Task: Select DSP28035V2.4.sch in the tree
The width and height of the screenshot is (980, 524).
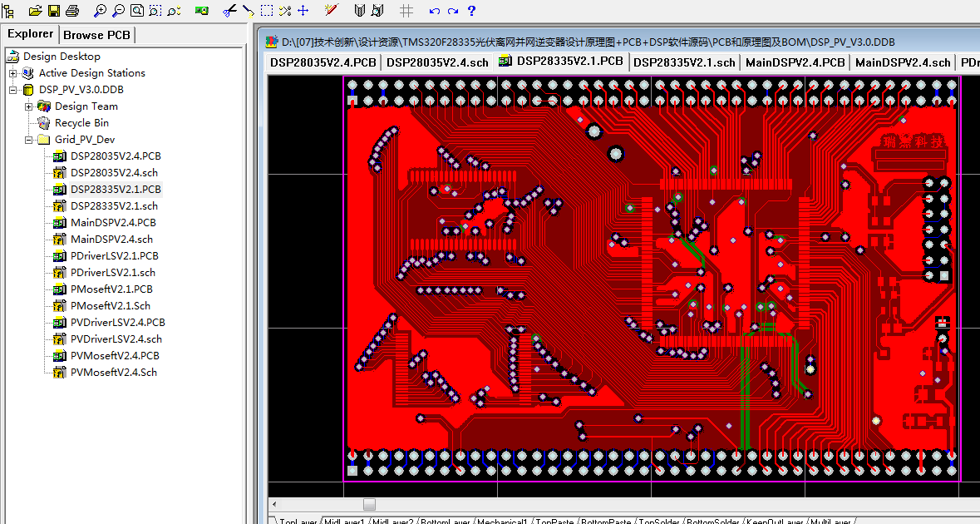Action: (x=114, y=173)
